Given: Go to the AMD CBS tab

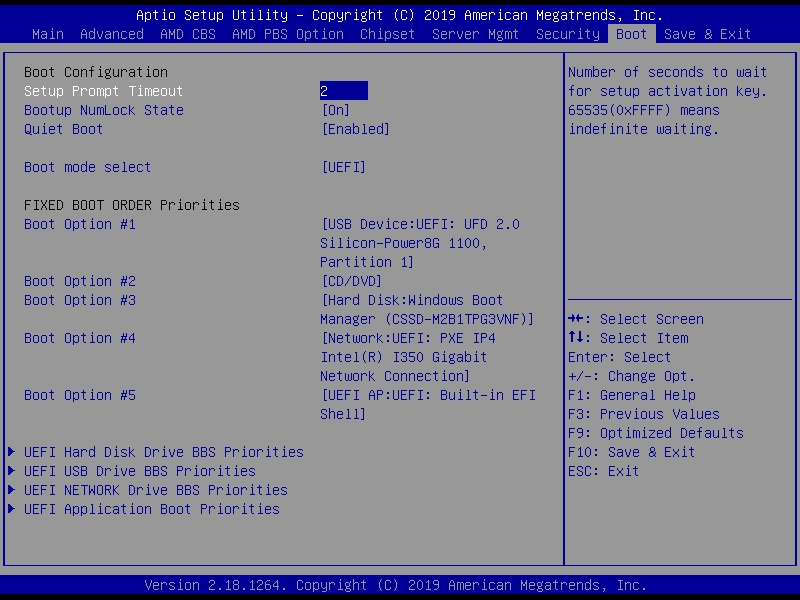Looking at the screenshot, I should (x=188, y=34).
